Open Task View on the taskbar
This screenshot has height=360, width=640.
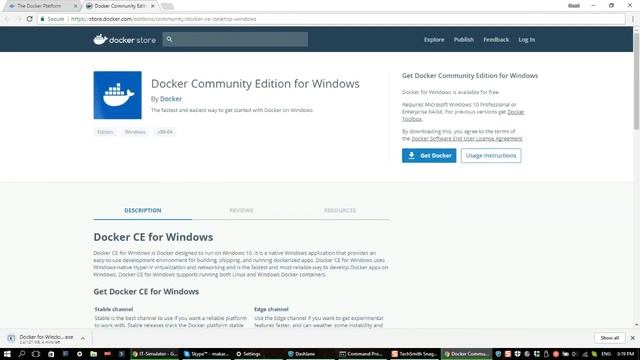point(36,354)
